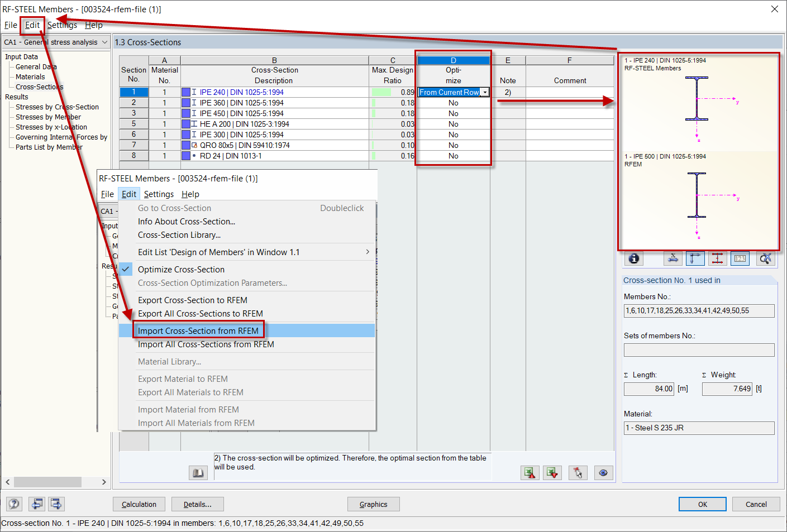Open the Help menu in the main menu bar
The width and height of the screenshot is (787, 532).
tap(94, 25)
